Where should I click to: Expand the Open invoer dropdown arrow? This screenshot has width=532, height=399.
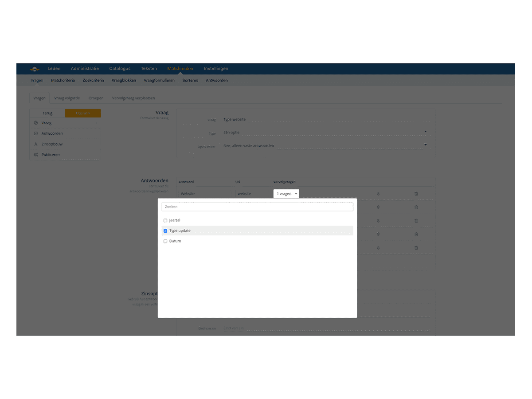(x=425, y=145)
